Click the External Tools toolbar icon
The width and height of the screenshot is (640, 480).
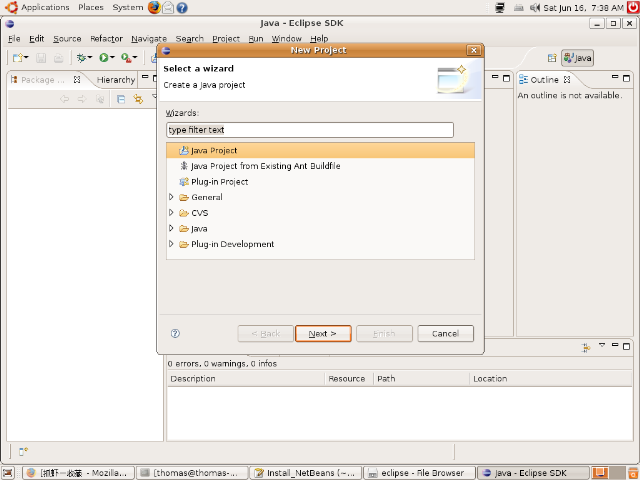coord(126,58)
